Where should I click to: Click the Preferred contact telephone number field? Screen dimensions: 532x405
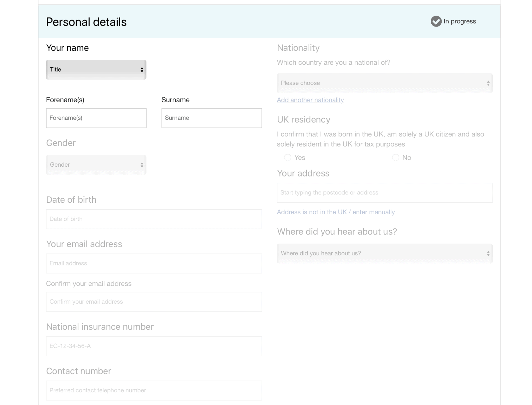tap(154, 390)
